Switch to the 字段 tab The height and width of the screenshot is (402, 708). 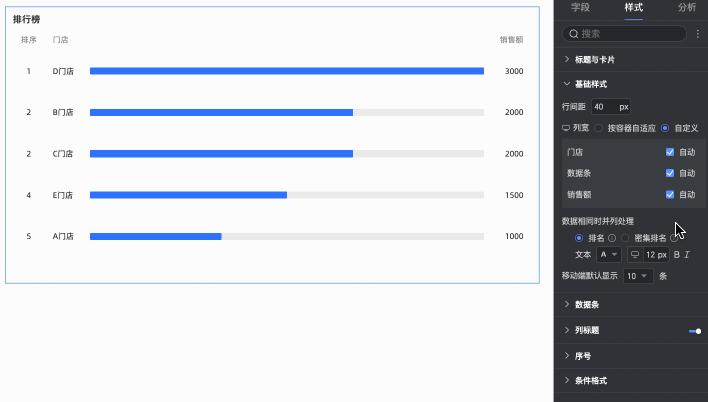580,7
